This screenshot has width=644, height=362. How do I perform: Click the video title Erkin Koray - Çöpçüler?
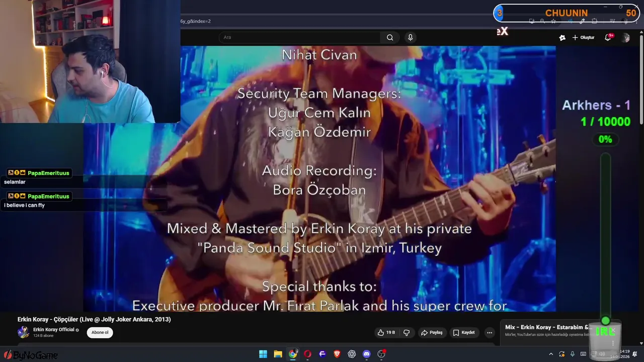click(x=94, y=319)
